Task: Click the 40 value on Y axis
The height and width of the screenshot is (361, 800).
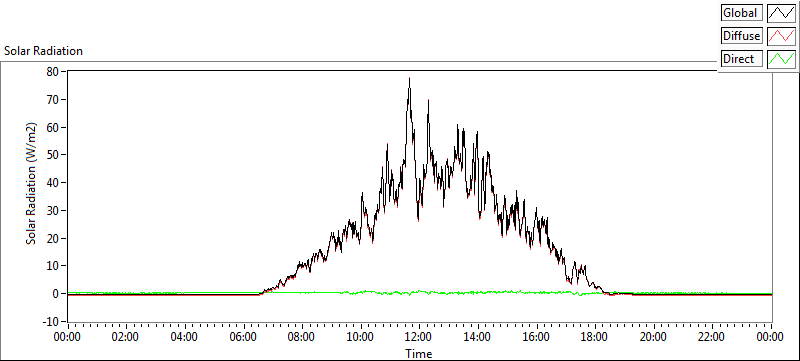Action: click(53, 183)
